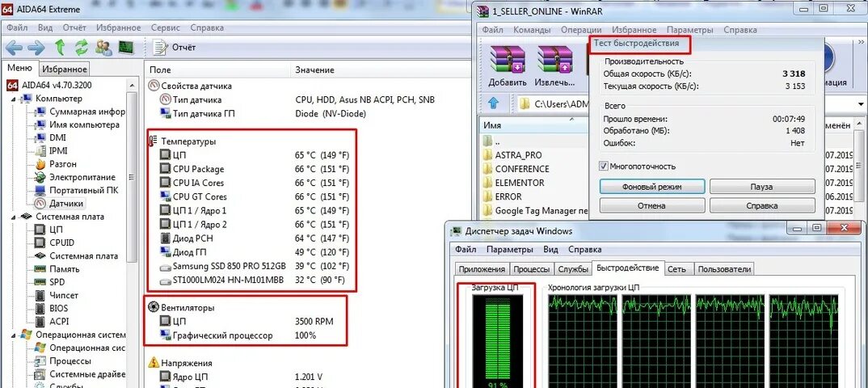
Task: Open Избранное menu in AIDA64 menu bar
Action: [119, 27]
